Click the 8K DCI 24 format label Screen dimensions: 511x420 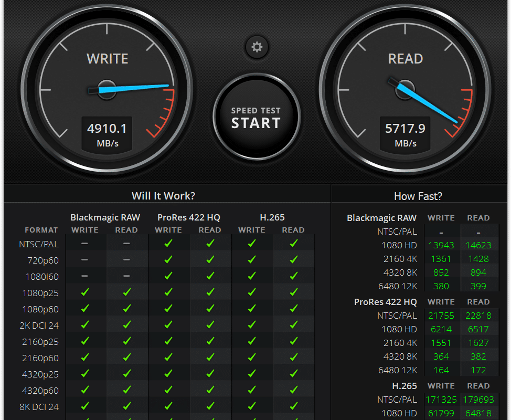coord(39,407)
